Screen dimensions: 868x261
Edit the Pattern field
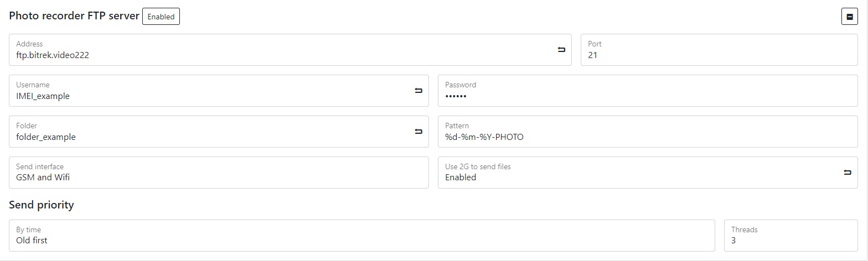tap(647, 137)
